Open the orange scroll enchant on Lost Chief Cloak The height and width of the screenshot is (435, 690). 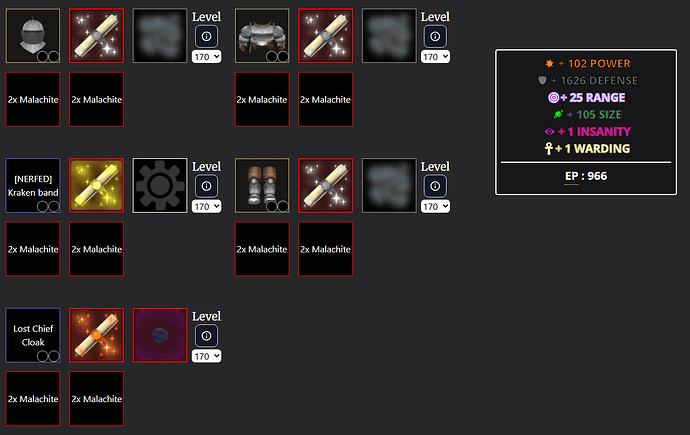coord(96,335)
